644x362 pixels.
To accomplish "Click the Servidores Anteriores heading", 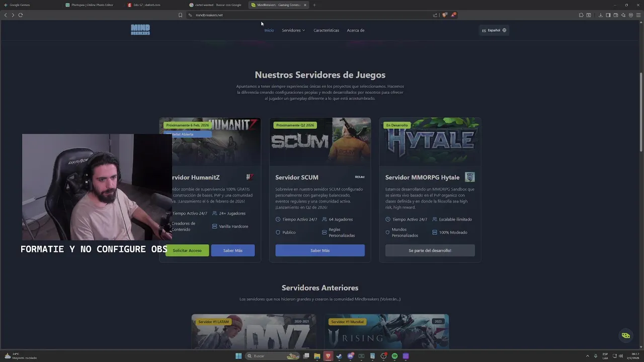I will pyautogui.click(x=320, y=288).
